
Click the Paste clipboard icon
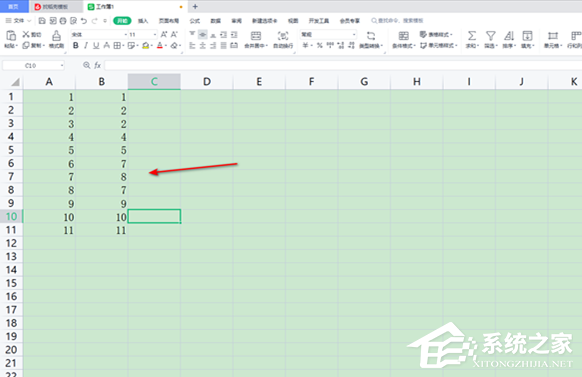[x=11, y=36]
